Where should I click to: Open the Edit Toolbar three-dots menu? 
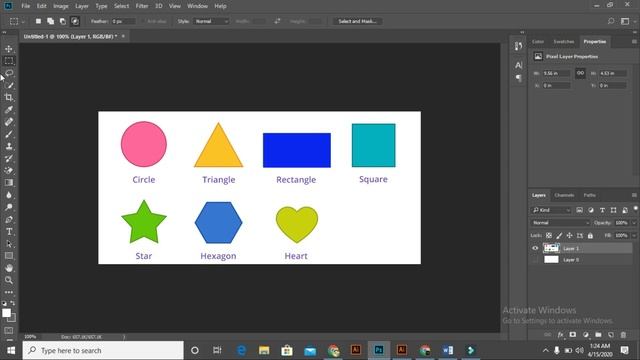coord(9,292)
